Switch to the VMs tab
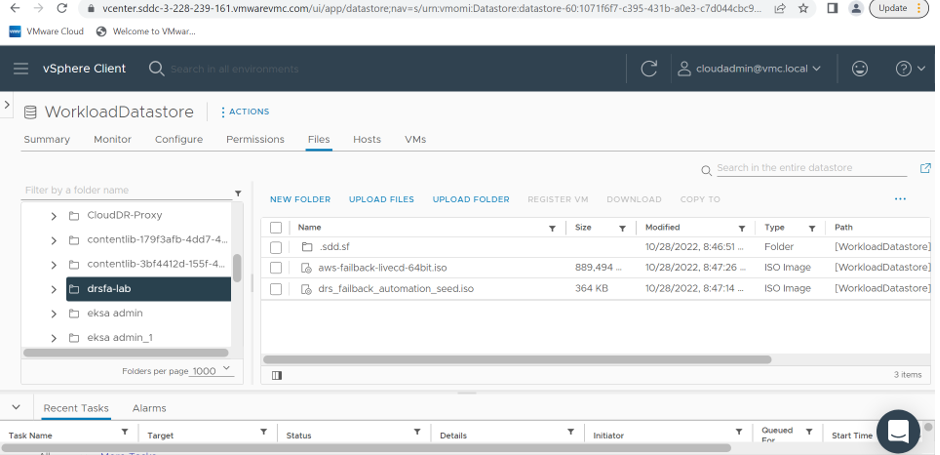Screen dimensions: 940x455 [x=415, y=139]
